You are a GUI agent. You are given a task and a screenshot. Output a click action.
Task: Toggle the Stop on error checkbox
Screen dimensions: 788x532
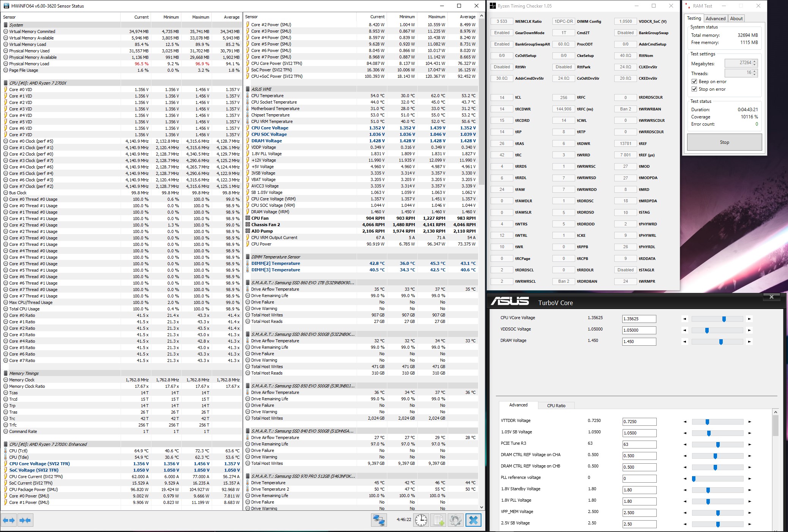click(x=694, y=89)
